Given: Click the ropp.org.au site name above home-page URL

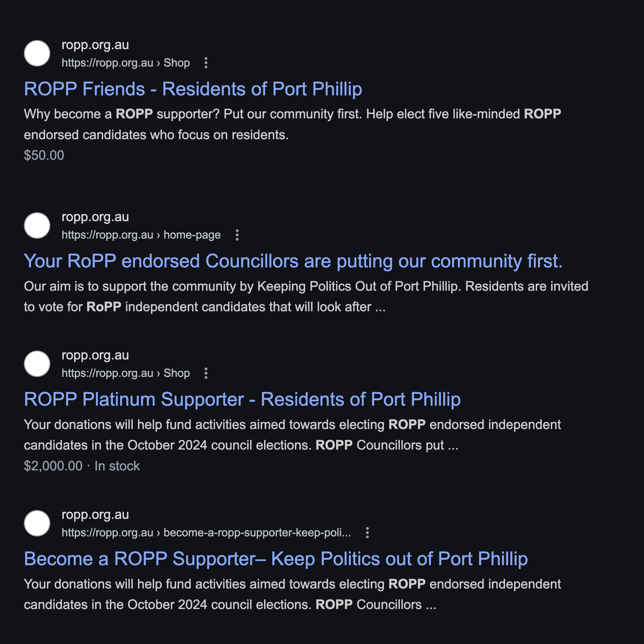Looking at the screenshot, I should click(95, 217).
